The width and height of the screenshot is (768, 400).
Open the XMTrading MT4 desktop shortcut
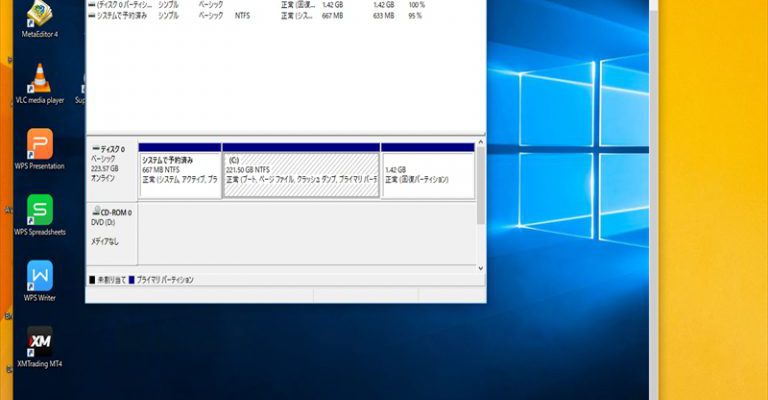pos(40,347)
